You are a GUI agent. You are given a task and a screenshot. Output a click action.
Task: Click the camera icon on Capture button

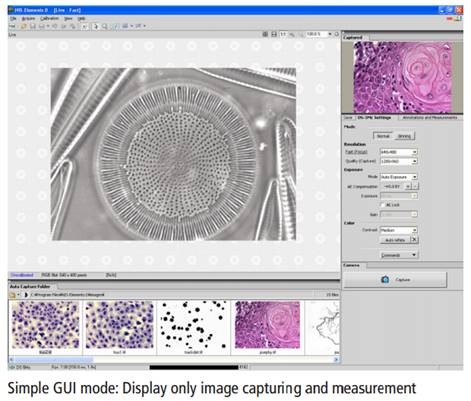click(x=385, y=280)
